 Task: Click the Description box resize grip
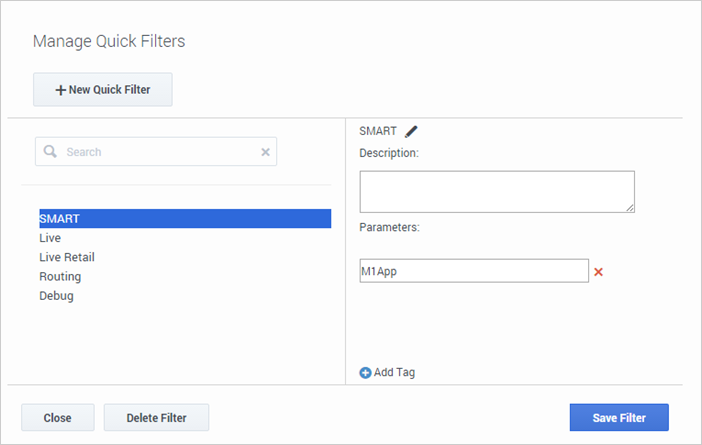click(630, 208)
